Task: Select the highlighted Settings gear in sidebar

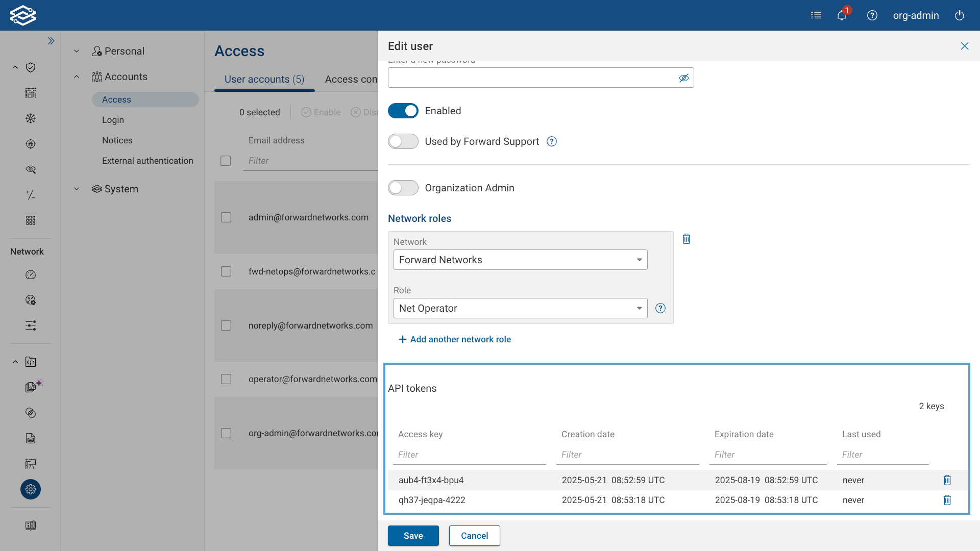Action: [31, 489]
